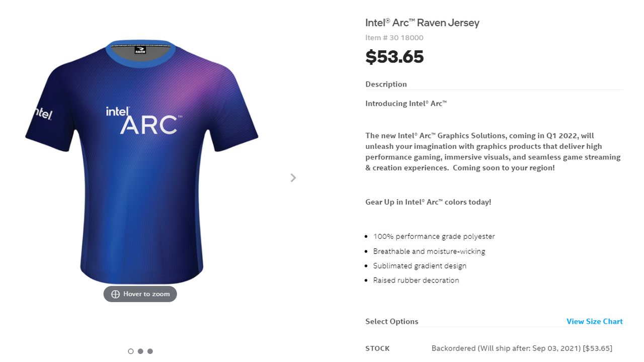Screen dimensions: 644x362
Task: Click the Sublimated gradient design bullet
Action: tap(420, 265)
